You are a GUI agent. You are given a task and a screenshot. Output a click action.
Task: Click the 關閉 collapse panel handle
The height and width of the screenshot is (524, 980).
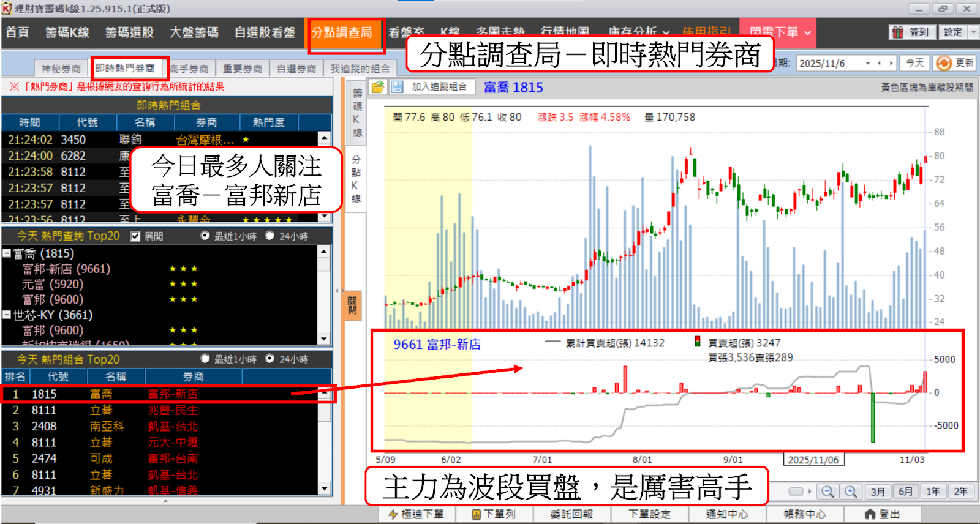click(353, 305)
